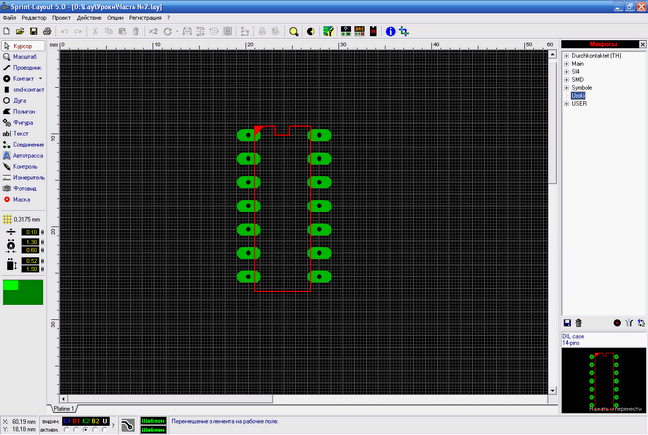Select the Соединение connection tool
This screenshot has height=435, width=648.
click(23, 145)
